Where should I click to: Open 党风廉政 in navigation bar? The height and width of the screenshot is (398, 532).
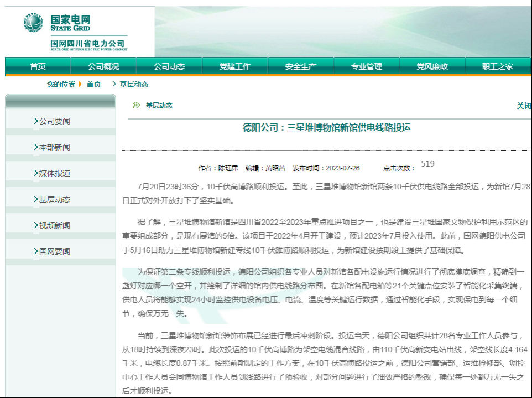click(432, 66)
